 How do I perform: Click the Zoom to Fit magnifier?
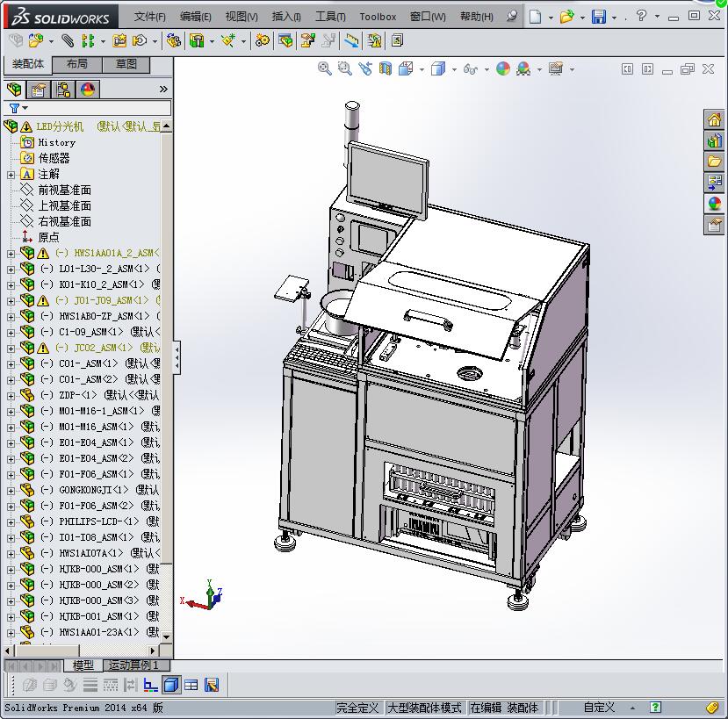325,69
